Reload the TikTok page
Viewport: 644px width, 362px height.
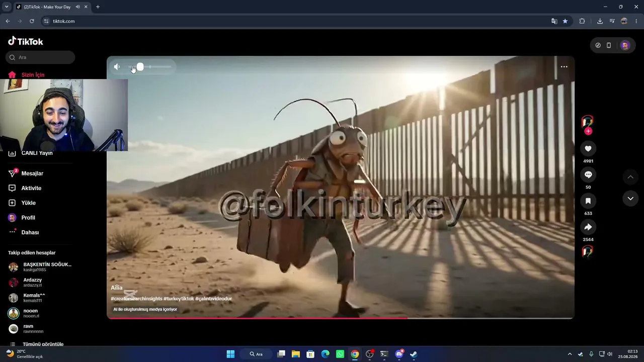[32, 21]
